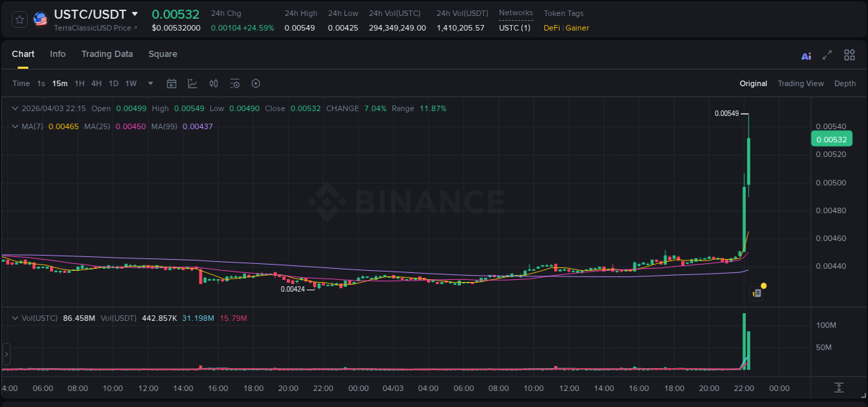Viewport: 868px width, 407px height.
Task: Switch to the Depth chart view
Action: pyautogui.click(x=845, y=83)
